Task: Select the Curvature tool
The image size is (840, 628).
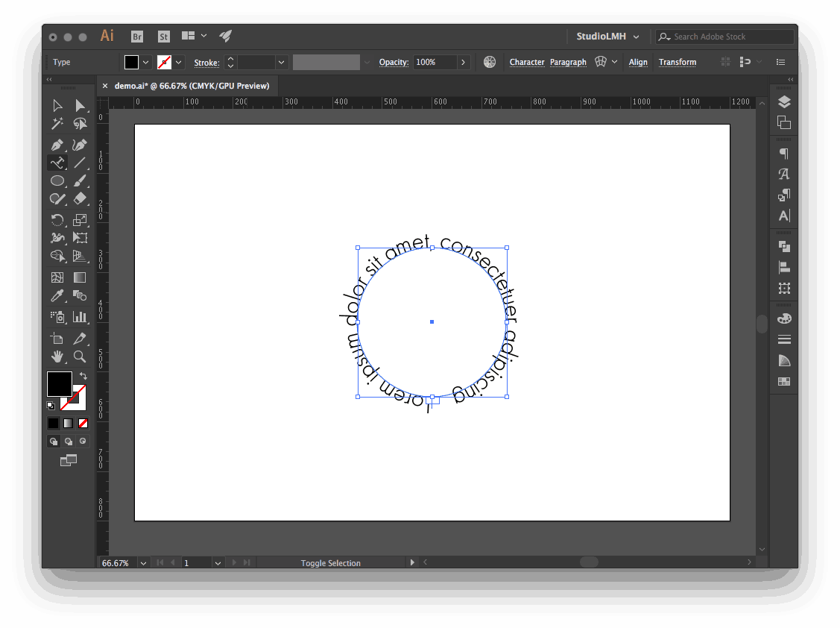Action: tap(80, 145)
